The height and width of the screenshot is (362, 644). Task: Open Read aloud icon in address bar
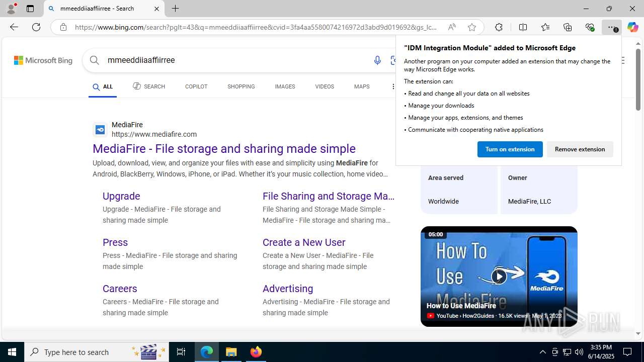452,27
